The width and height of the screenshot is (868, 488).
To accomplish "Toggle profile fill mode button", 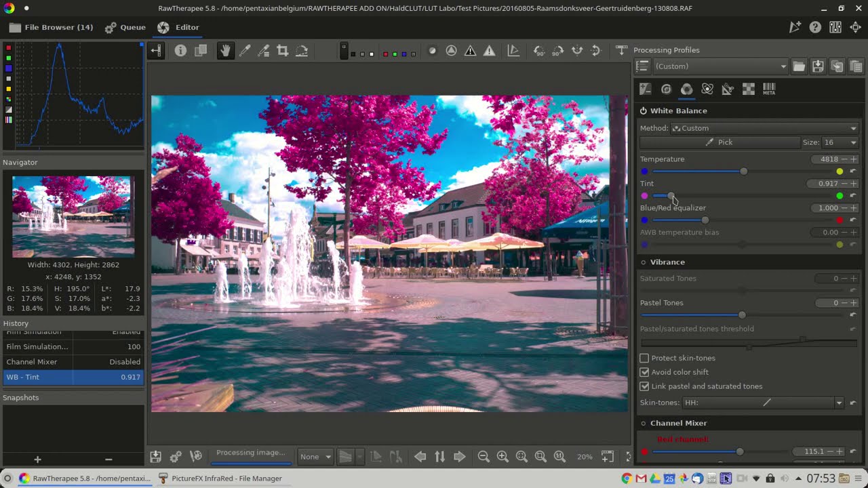I will coord(643,66).
